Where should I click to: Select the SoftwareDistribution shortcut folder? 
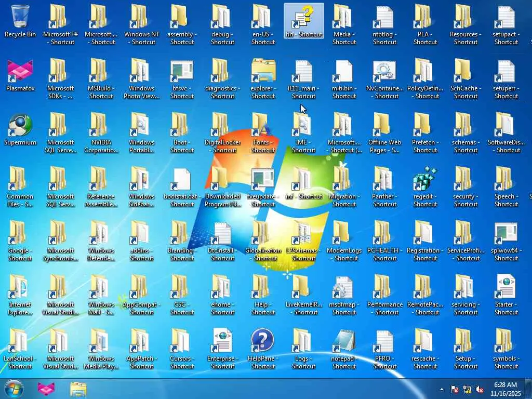(506, 134)
